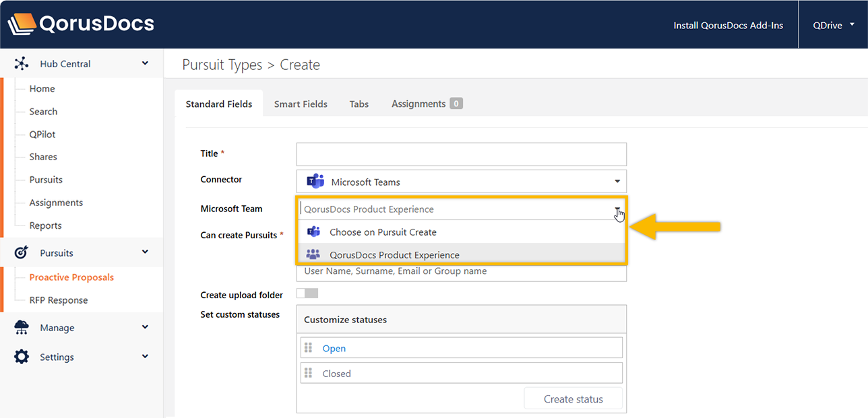Click the drag handle beside Closed status
Viewport: 868px width, 418px height.
[308, 373]
